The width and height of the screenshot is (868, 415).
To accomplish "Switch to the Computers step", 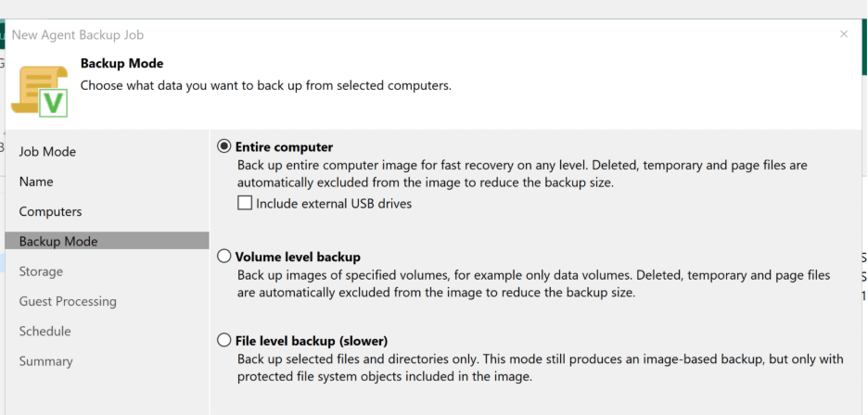I will [50, 211].
